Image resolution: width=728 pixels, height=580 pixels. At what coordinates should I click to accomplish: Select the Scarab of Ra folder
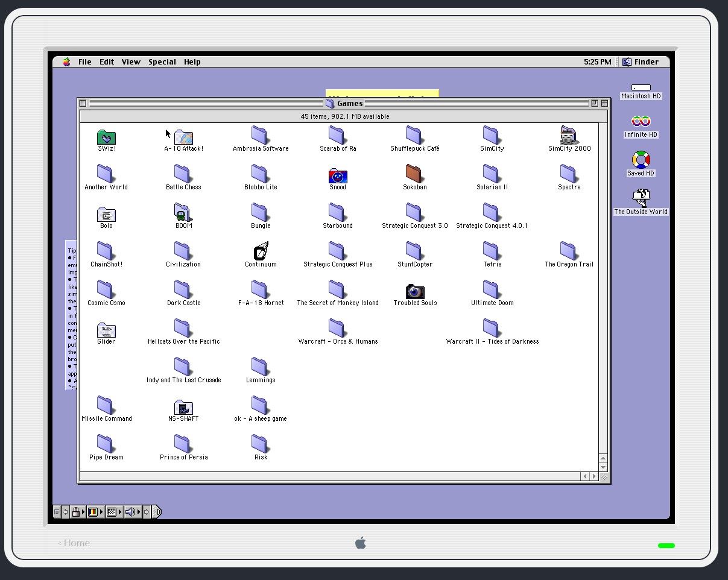[x=338, y=136]
